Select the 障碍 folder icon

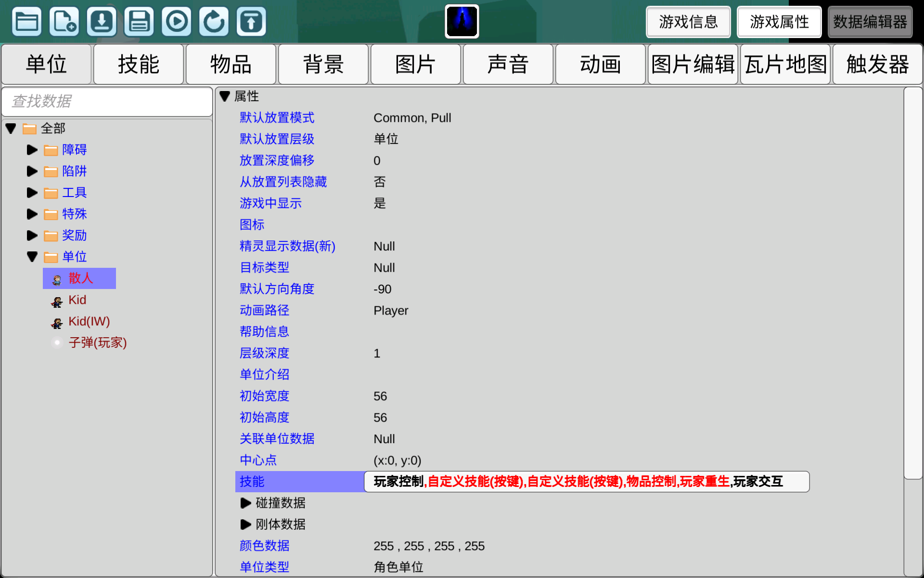coord(51,150)
